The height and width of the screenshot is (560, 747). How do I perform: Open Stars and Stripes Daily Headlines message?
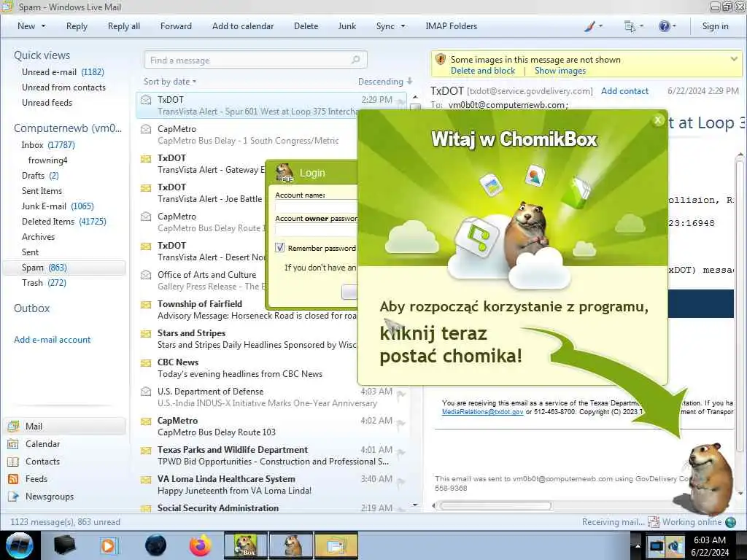(x=248, y=339)
